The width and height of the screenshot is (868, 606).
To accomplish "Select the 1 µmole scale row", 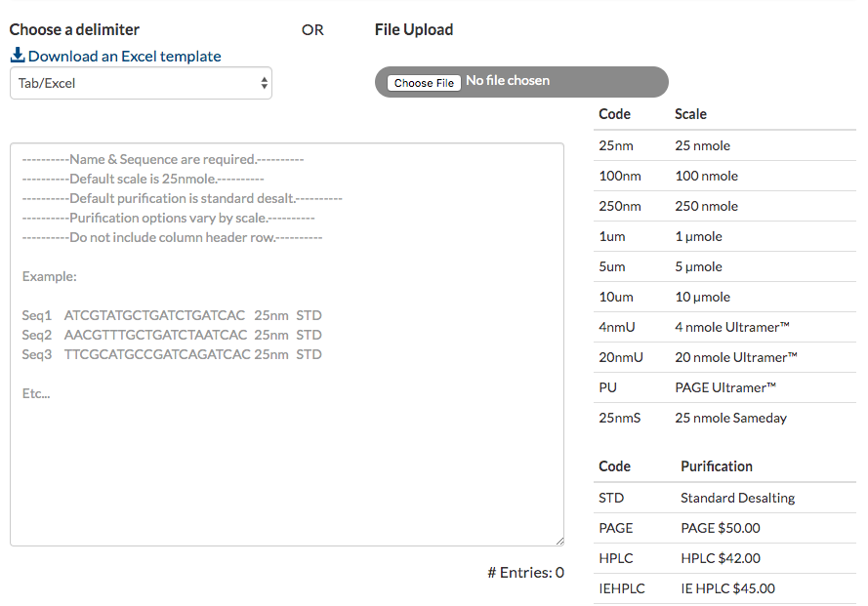I will 724,236.
